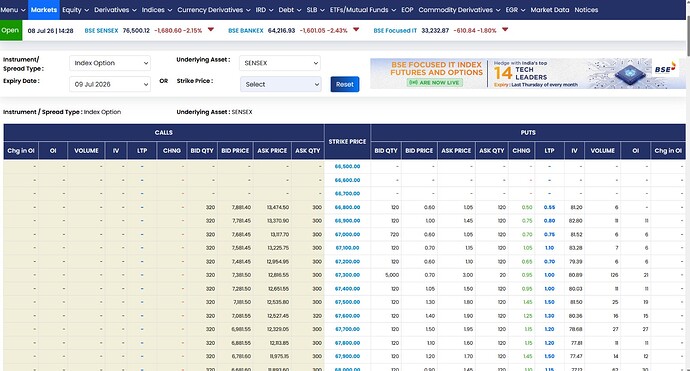Click the green Open market status badge
Screen dimensions: 690x371
click(x=11, y=30)
